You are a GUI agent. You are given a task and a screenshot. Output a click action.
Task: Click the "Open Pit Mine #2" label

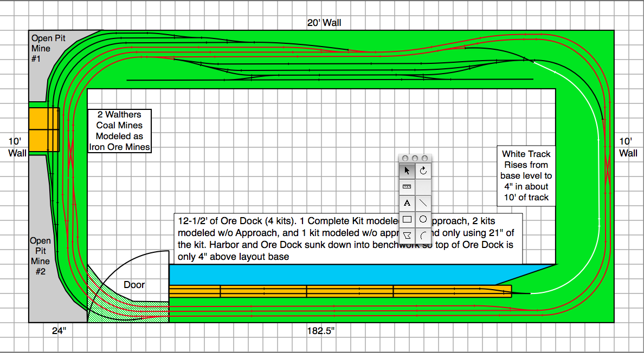click(x=41, y=256)
